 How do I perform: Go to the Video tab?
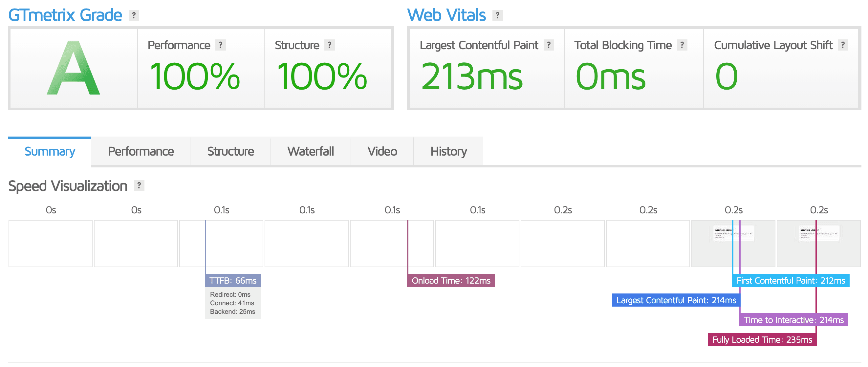tap(382, 151)
